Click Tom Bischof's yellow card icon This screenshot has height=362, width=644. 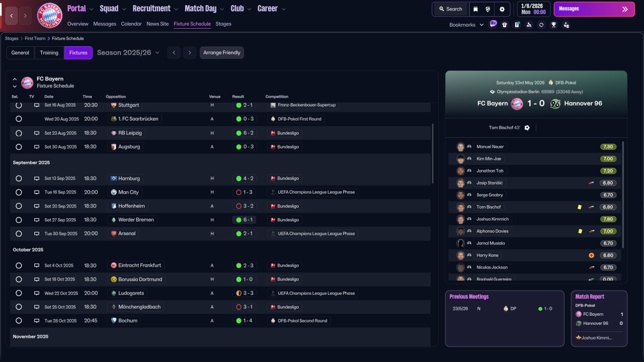coord(580,207)
